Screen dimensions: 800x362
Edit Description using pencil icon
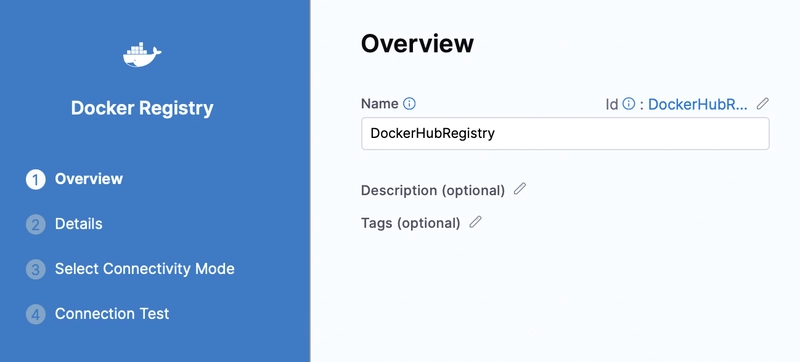pos(519,189)
